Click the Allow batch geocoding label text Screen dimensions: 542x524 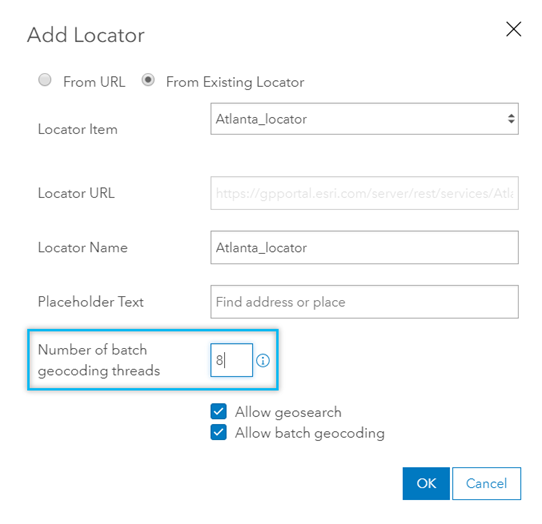310,433
